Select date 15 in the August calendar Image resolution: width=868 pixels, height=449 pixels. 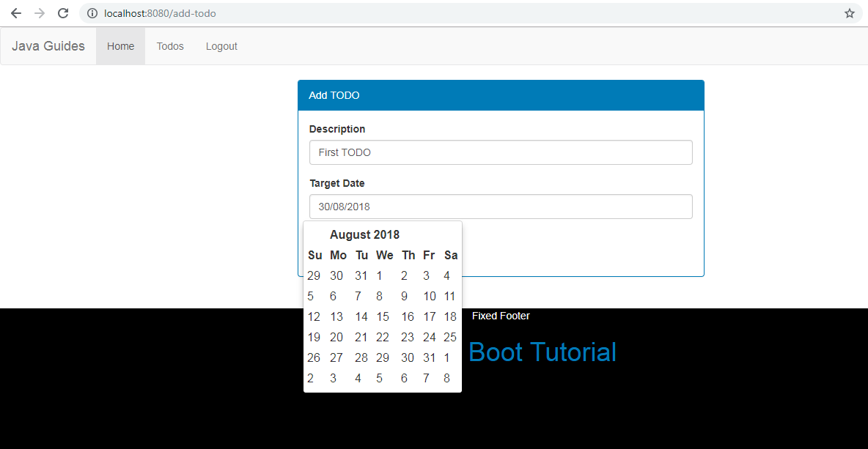[x=382, y=316]
